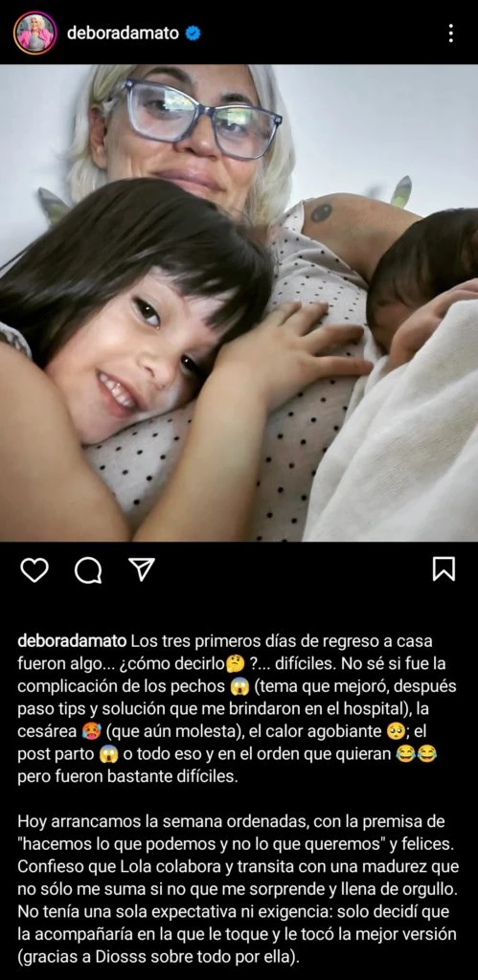Open the deboradamato profile from the header username

click(124, 33)
